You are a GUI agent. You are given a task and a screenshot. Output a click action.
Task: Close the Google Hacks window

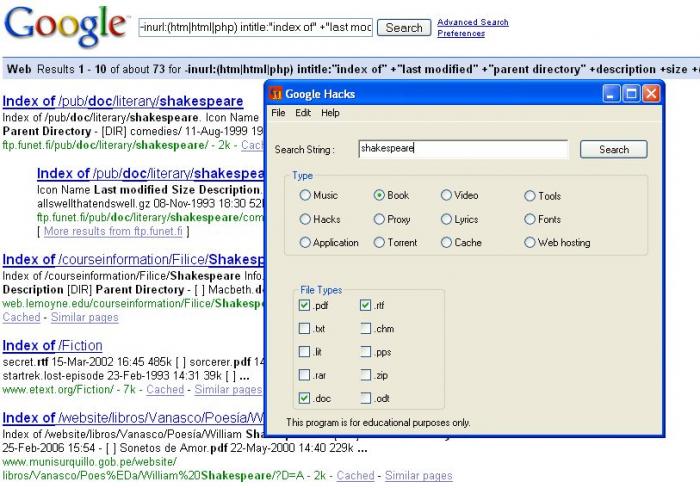651,94
